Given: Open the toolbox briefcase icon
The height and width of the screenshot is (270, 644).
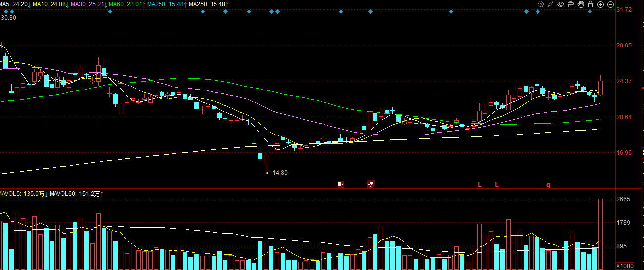Looking at the screenshot, I should (x=570, y=4).
